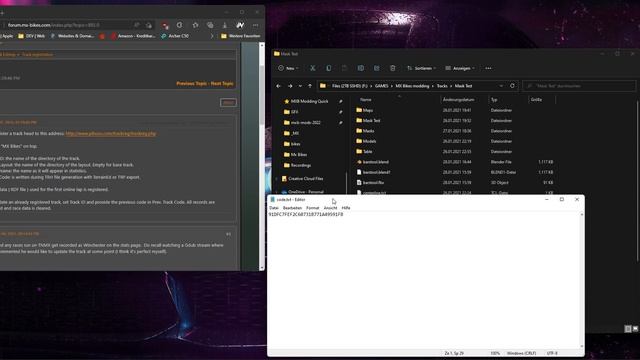Screen dimensions: 640x360
Task: Click the Paste icon in Explorer toolbar
Action: click(344, 68)
